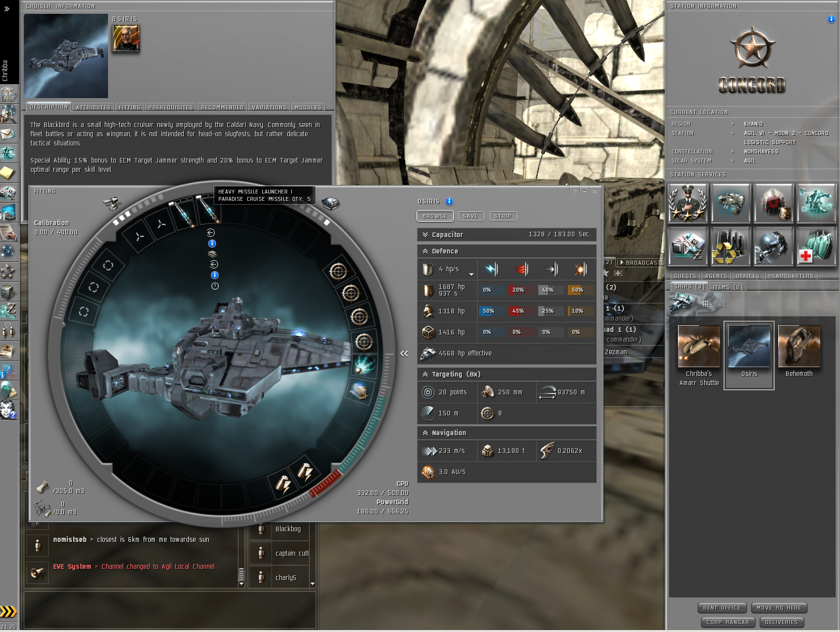Switch to the Prerequisites tab
Image resolution: width=840 pixels, height=632 pixels.
click(171, 107)
